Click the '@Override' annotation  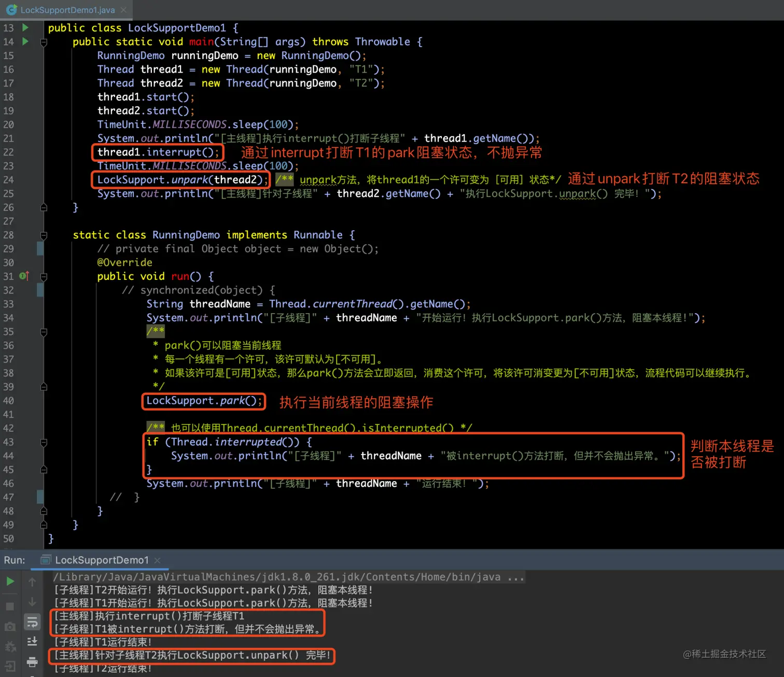pyautogui.click(x=124, y=262)
